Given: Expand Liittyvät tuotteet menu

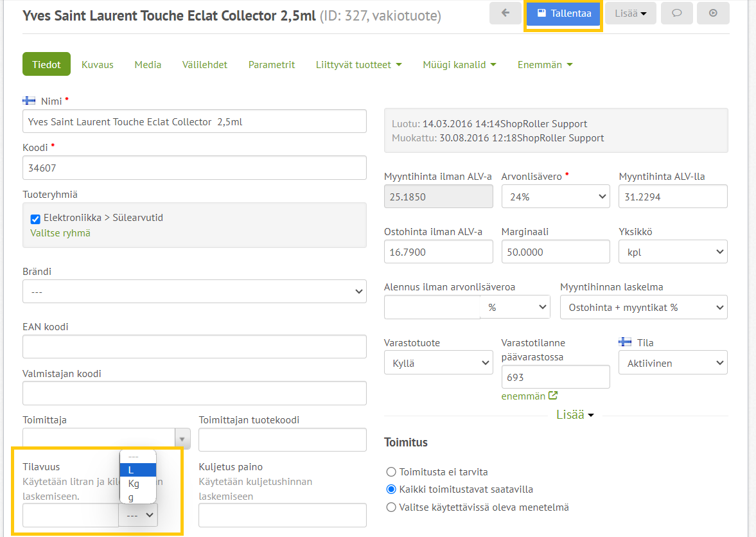Looking at the screenshot, I should click(x=358, y=65).
